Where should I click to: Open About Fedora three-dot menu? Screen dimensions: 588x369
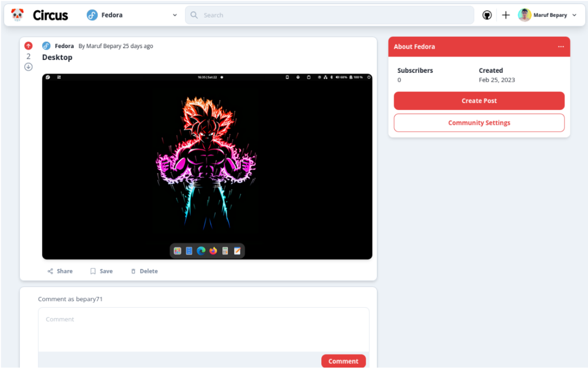click(x=561, y=47)
